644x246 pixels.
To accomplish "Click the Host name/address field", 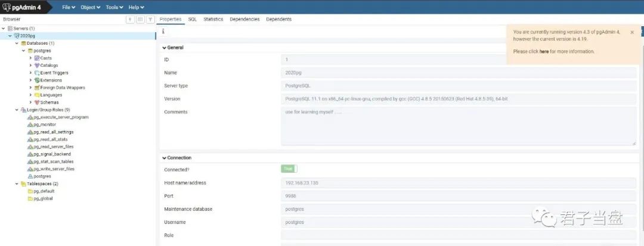I will tap(459, 183).
